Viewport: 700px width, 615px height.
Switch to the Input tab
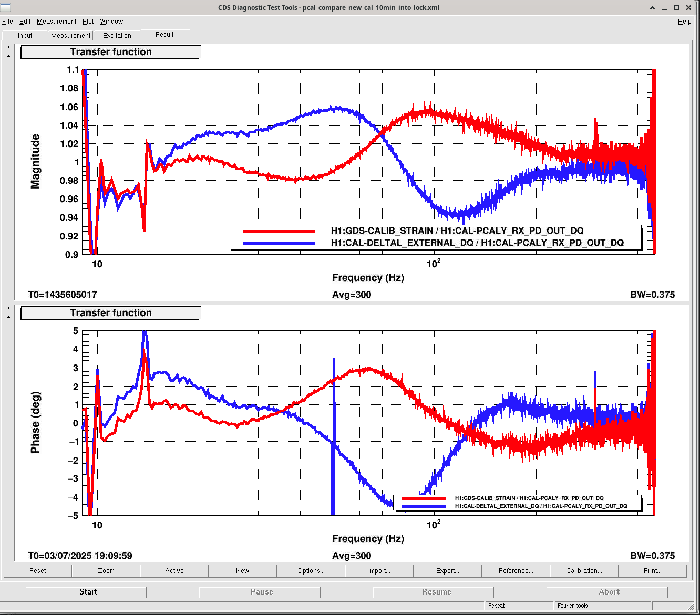[25, 35]
